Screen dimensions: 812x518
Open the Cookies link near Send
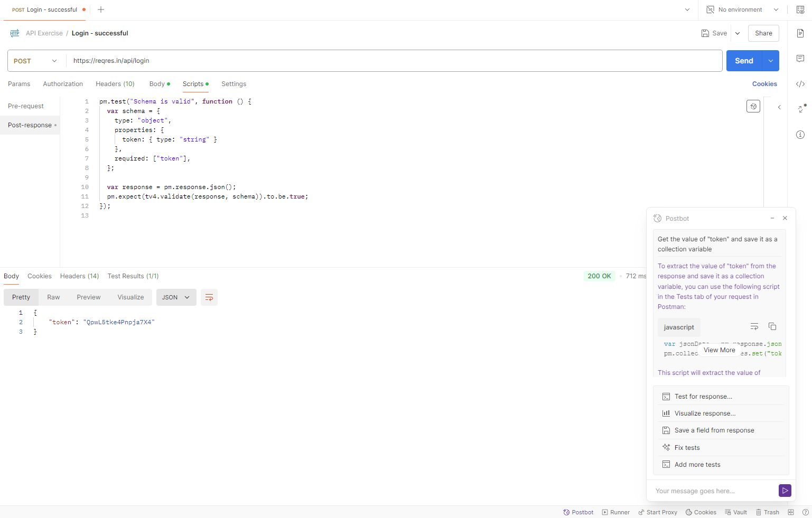click(764, 84)
